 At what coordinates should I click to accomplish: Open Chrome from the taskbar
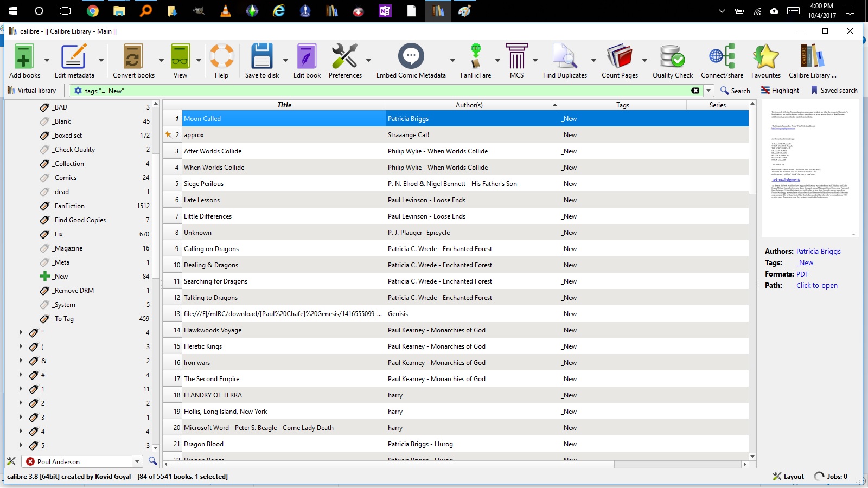pyautogui.click(x=92, y=11)
